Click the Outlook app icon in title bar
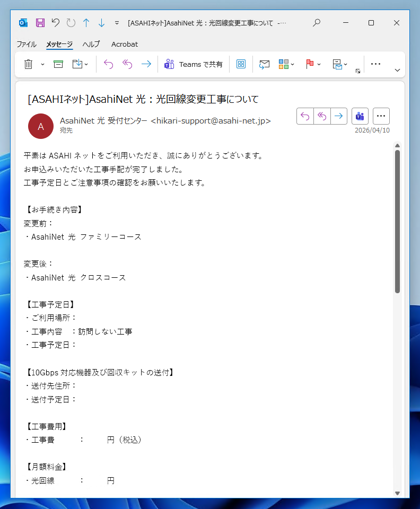420x509 pixels. pyautogui.click(x=23, y=23)
